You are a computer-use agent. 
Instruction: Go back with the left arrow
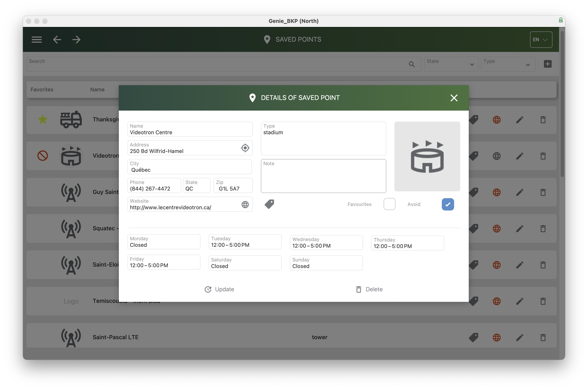57,39
